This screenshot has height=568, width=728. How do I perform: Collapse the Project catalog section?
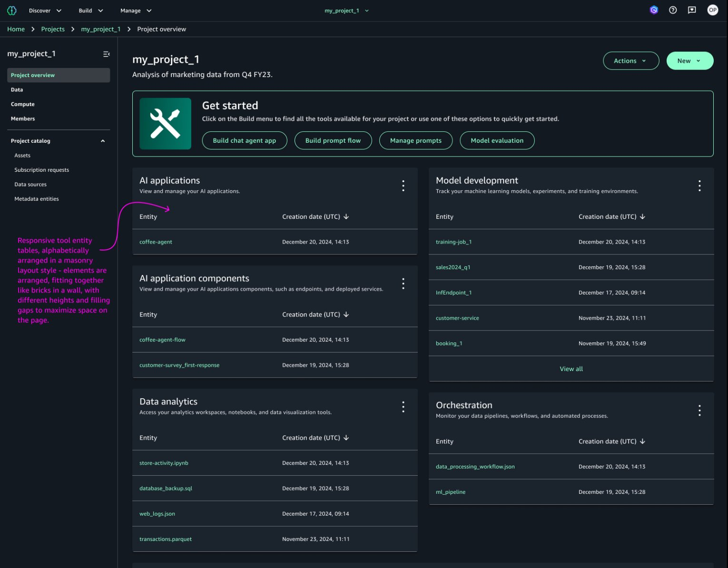(x=102, y=141)
